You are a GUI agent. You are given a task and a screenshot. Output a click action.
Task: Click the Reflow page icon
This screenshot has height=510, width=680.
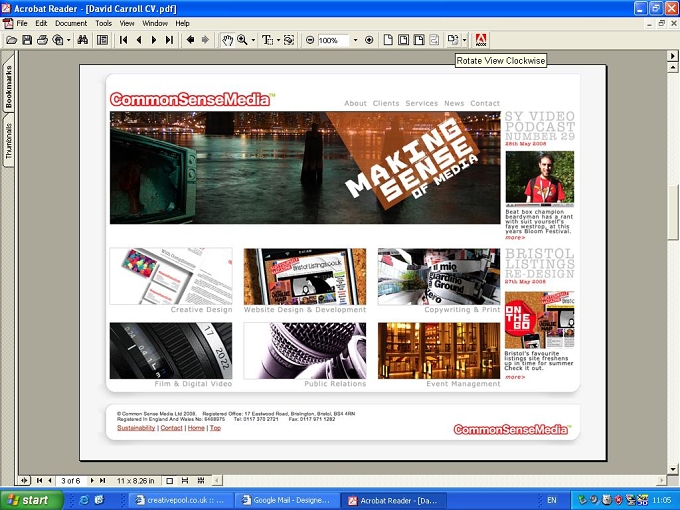click(434, 40)
